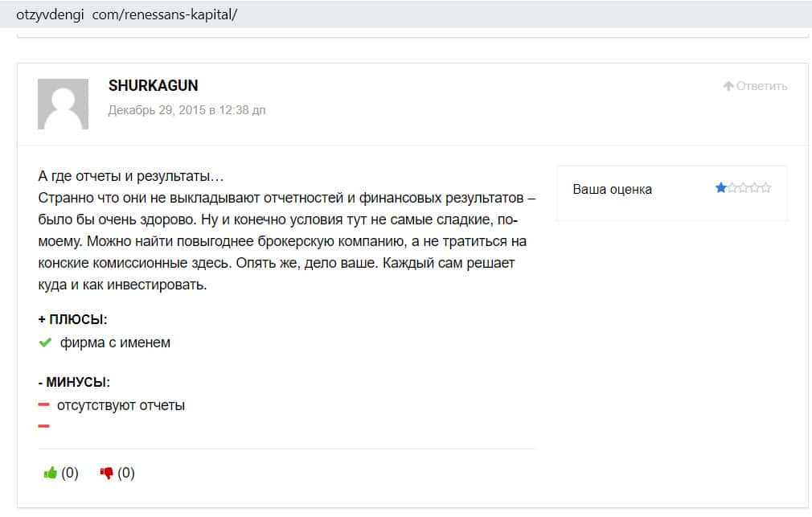Click the "+ ПЛЮСЫ:" heading

click(72, 319)
